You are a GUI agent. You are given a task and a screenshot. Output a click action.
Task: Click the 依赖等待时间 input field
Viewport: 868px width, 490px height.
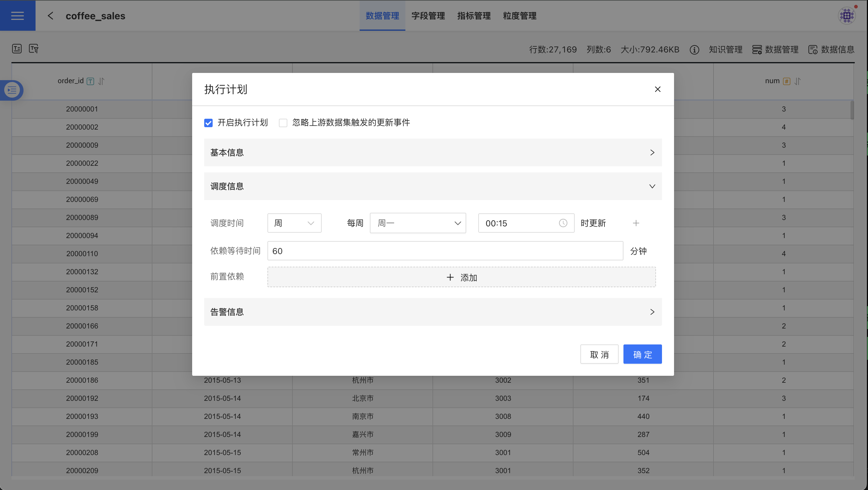coord(445,251)
